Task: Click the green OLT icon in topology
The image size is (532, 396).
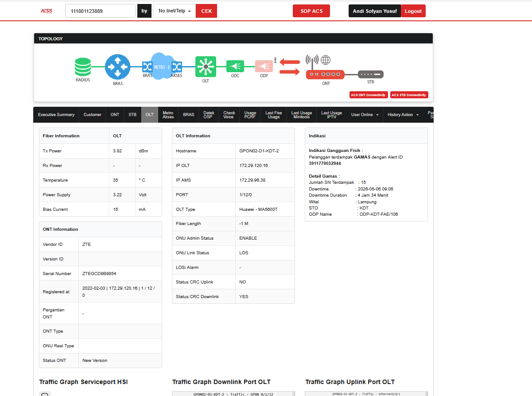Action: [x=206, y=67]
